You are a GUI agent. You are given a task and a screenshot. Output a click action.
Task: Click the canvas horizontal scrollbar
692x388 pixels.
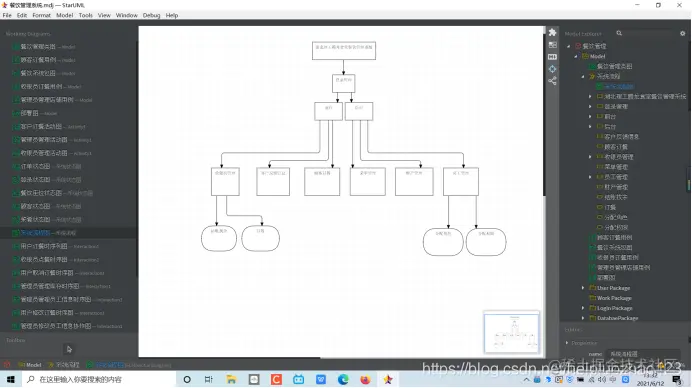coord(229,358)
